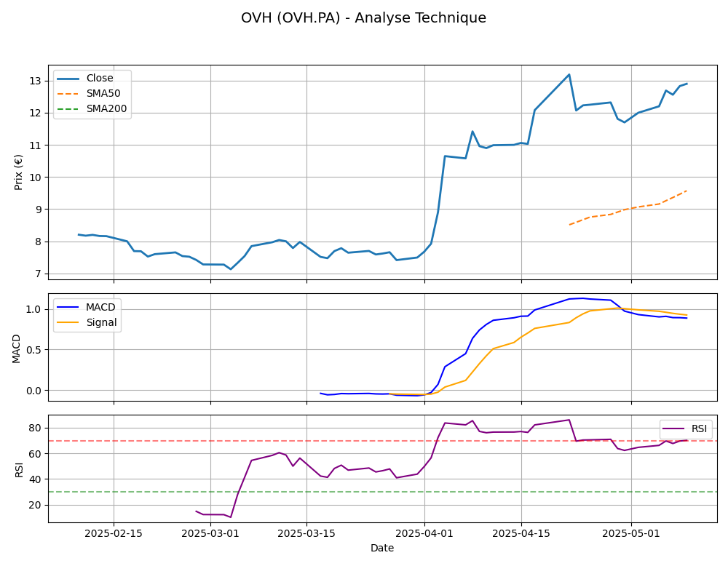Click the '2025-05-01' date tick label
Viewport: 728px width, 582px height.
[631, 534]
